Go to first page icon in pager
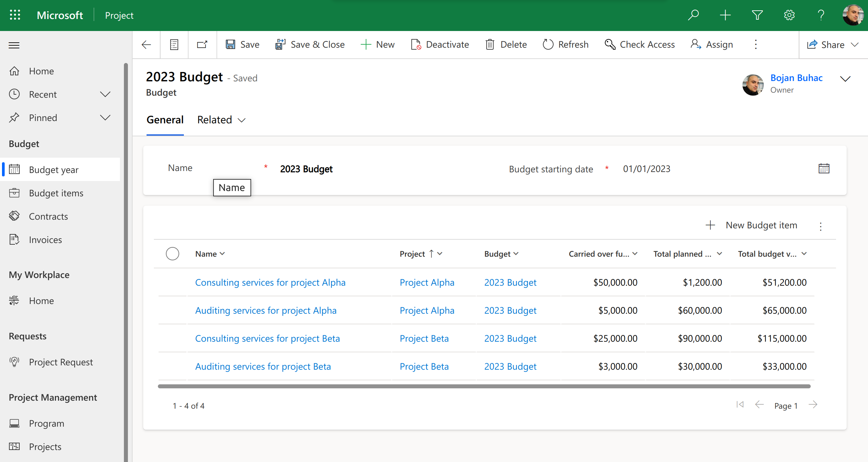868x462 pixels. point(740,405)
